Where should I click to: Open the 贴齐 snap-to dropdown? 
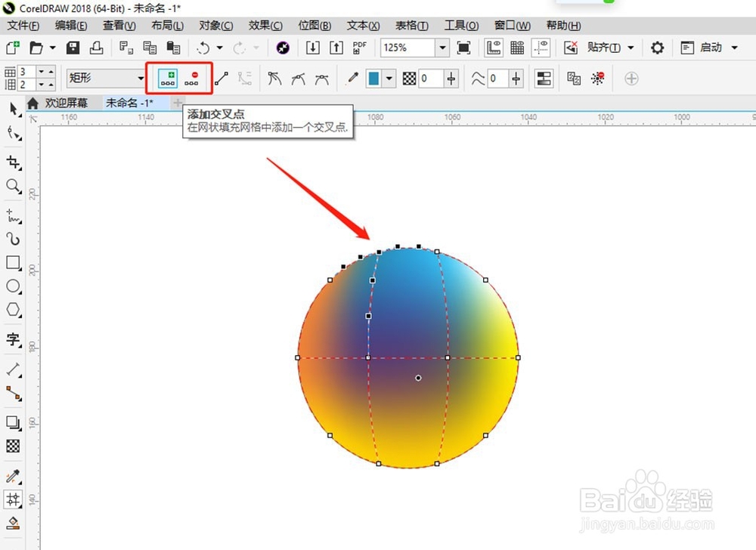[x=631, y=47]
